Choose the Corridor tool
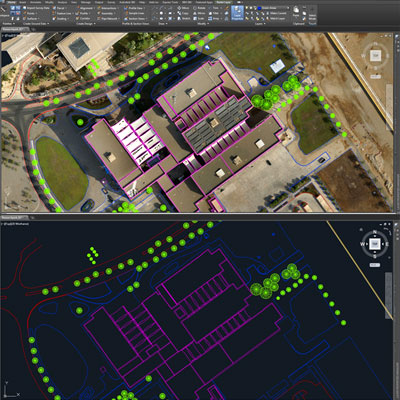The image size is (400, 400). [84, 19]
